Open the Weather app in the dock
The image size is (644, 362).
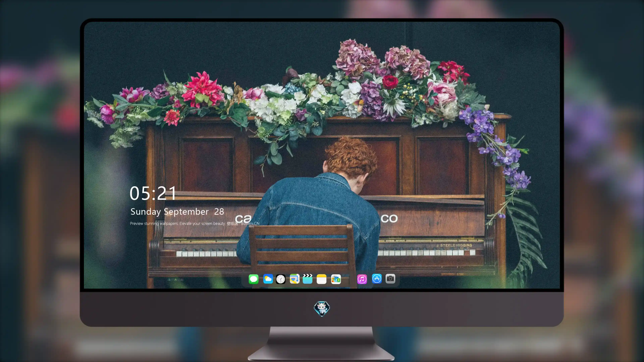tap(268, 279)
